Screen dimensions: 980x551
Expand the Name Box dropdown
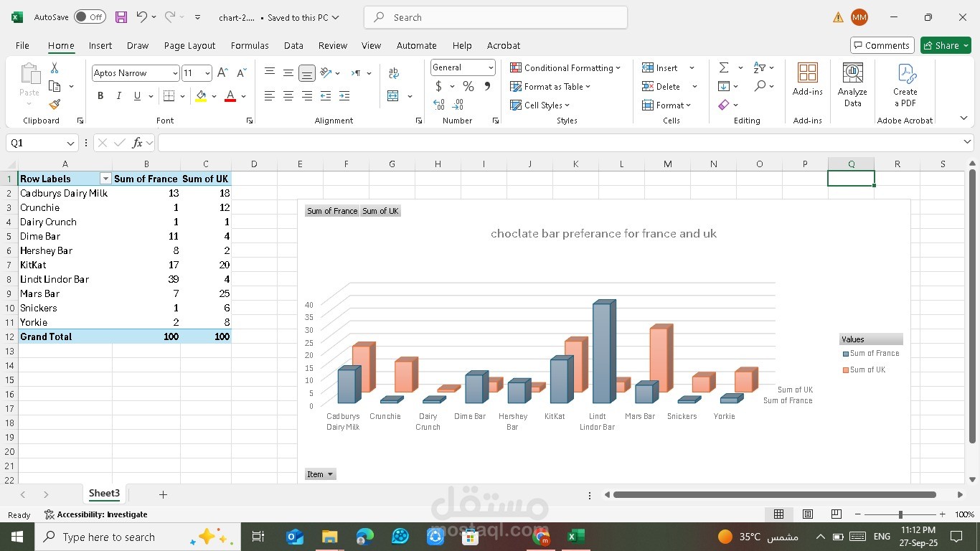[x=70, y=143]
